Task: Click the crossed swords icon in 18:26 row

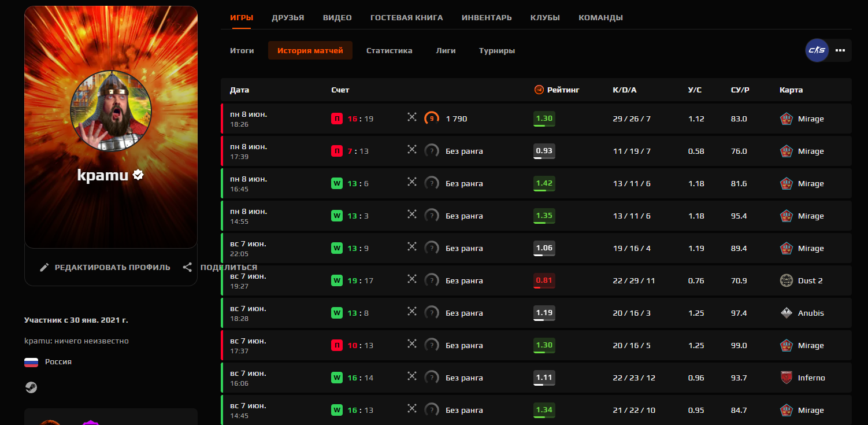Action: click(412, 117)
